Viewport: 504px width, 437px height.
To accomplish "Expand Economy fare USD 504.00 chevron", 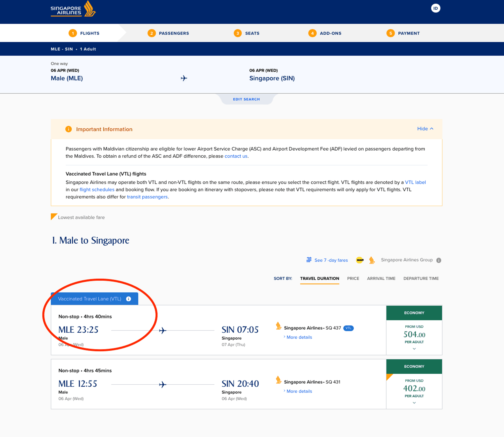I will tap(414, 349).
